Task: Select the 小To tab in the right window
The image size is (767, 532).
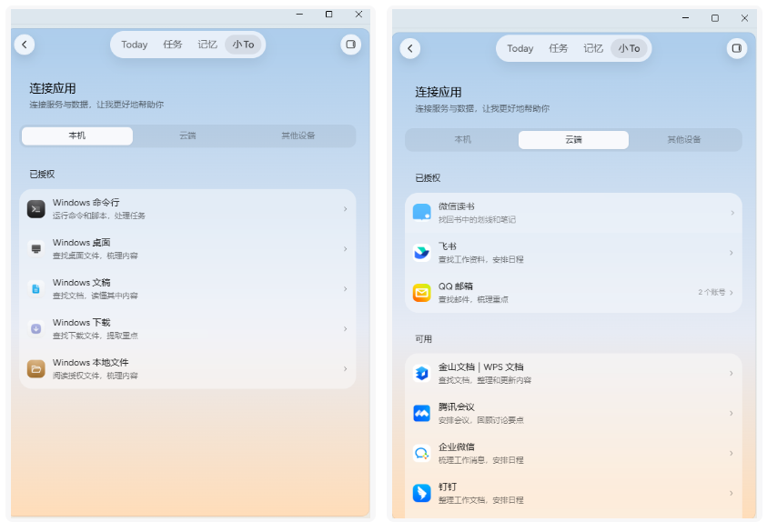Action: 629,48
